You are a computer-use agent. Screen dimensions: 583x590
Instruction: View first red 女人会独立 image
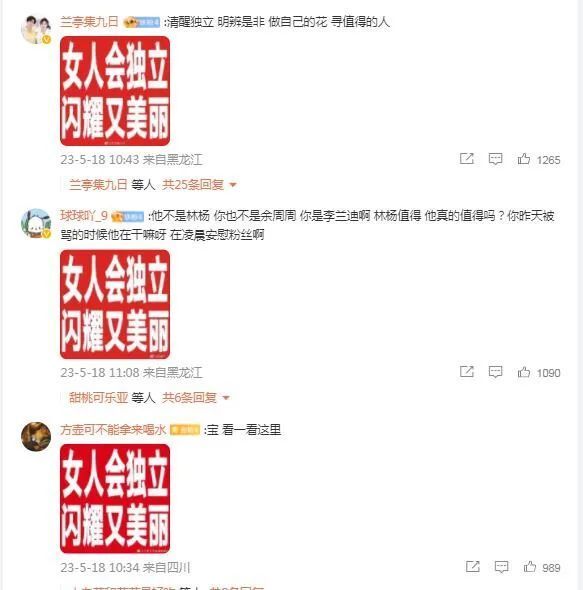(115, 91)
